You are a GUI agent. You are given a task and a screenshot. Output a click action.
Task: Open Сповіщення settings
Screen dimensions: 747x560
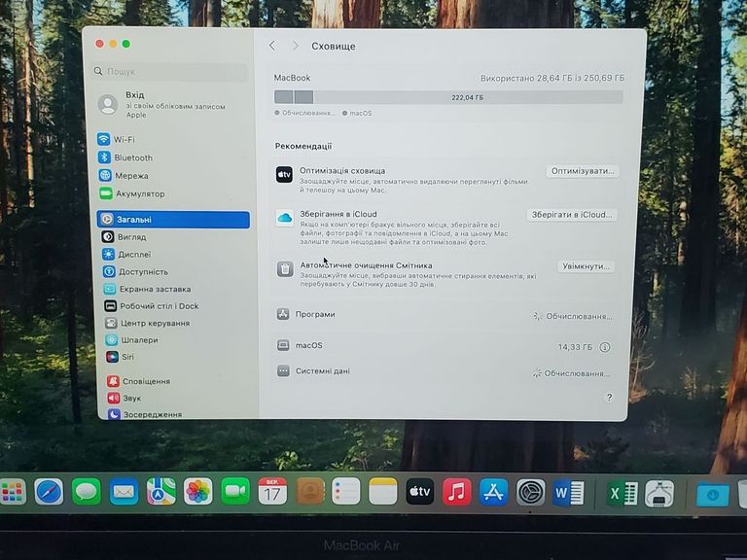coord(139,381)
